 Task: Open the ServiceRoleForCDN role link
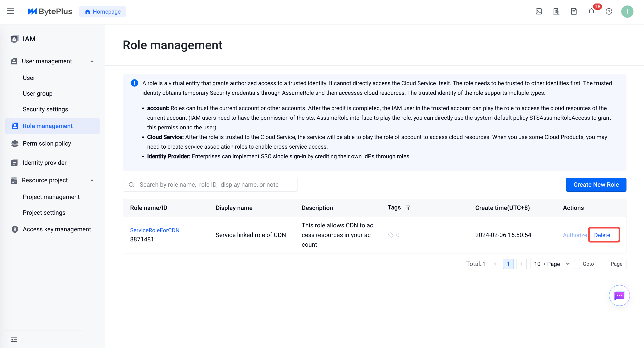[x=155, y=230]
